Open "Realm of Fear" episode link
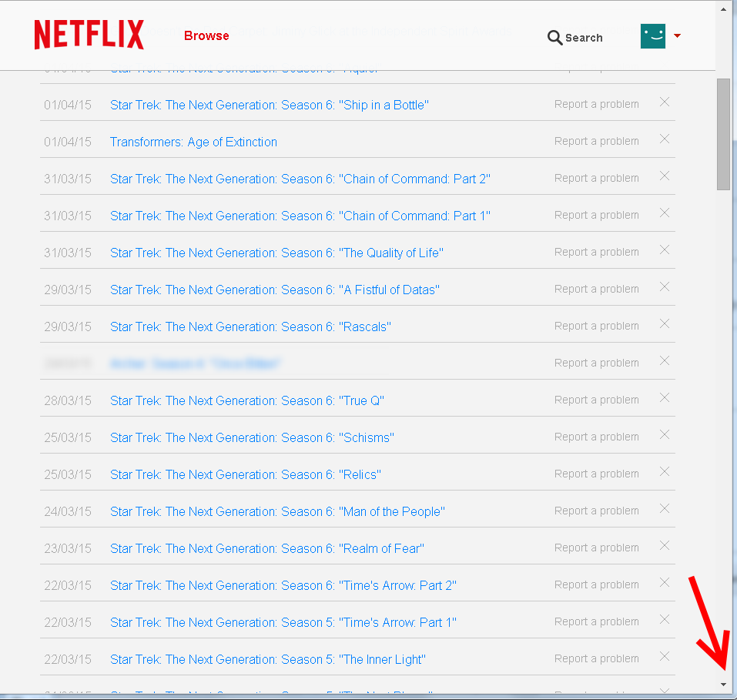 click(x=267, y=548)
